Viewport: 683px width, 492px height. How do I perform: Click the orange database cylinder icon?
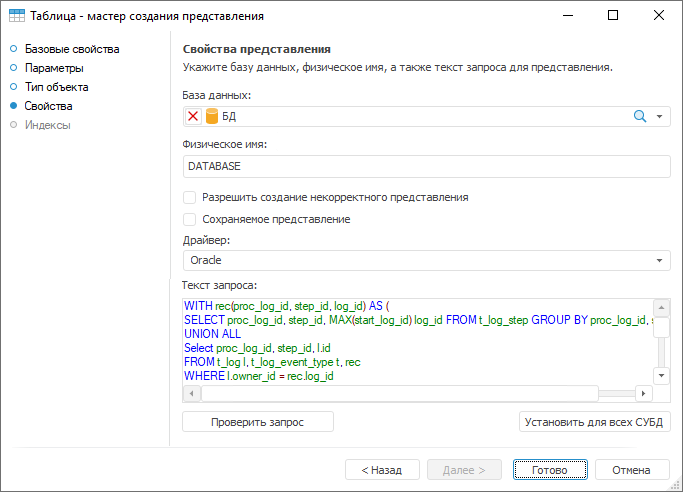pos(211,116)
